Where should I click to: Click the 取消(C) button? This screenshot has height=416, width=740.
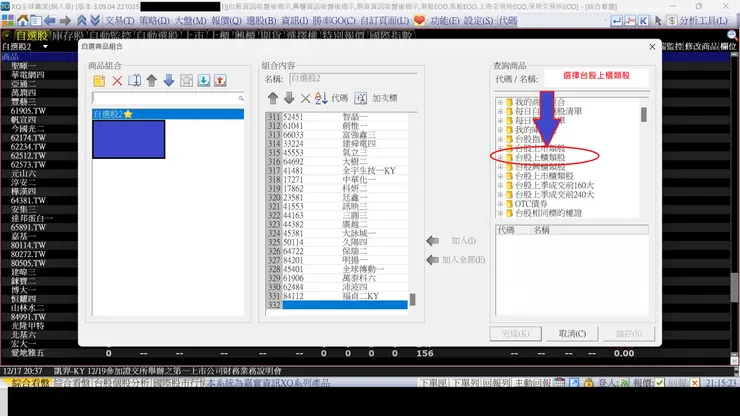point(572,333)
